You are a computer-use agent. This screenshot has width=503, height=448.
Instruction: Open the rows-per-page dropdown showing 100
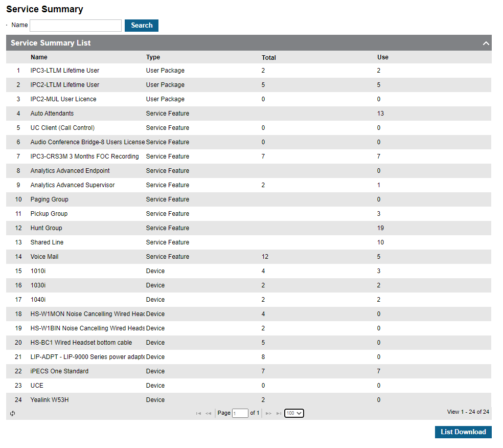tap(294, 413)
